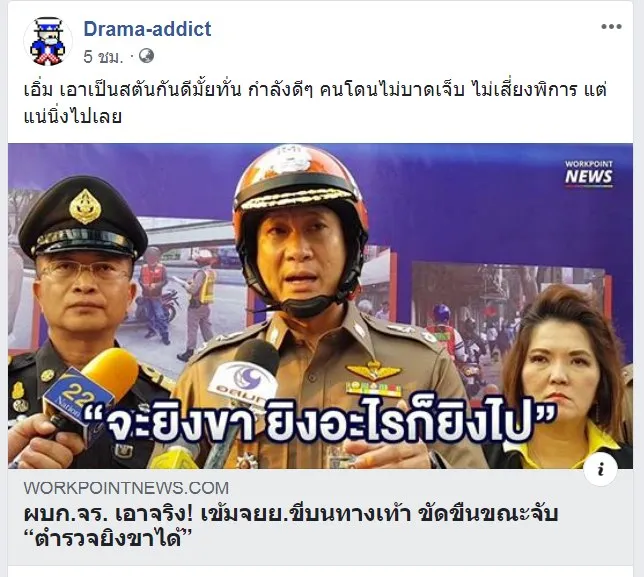The height and width of the screenshot is (577, 644).
Task: Click the gold wings badge on uniform
Action: tap(374, 372)
